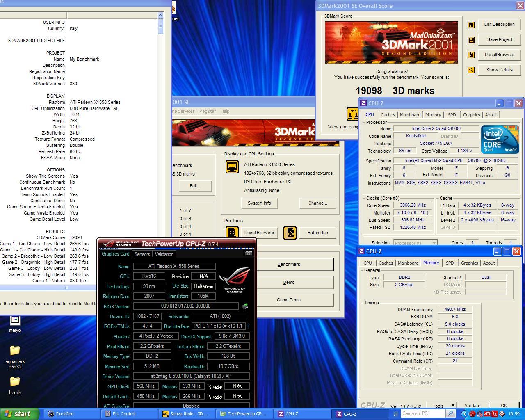Click the Edit Description icon in score window
The image size is (525, 420).
pyautogui.click(x=471, y=25)
